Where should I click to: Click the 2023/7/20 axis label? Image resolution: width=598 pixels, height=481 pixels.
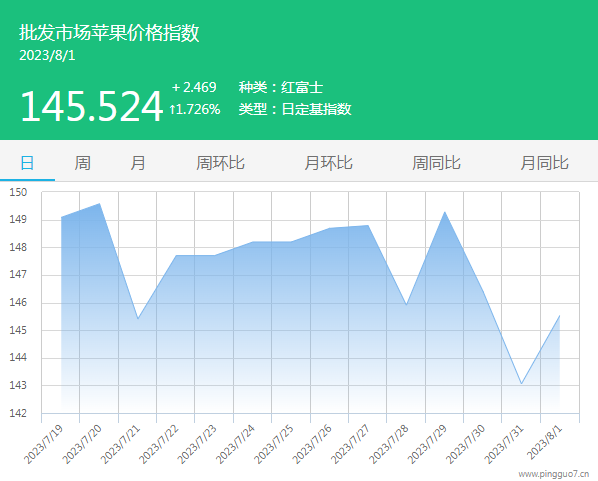coord(82,444)
